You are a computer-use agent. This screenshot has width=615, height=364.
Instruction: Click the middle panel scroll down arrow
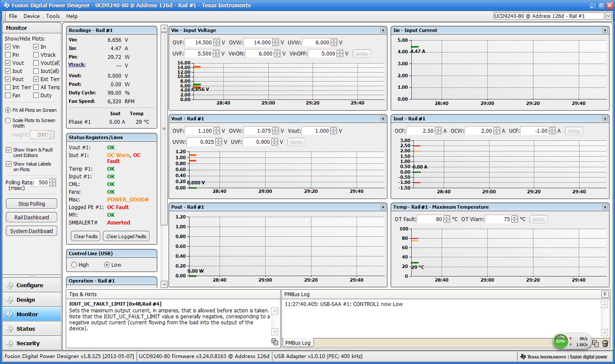click(x=164, y=284)
